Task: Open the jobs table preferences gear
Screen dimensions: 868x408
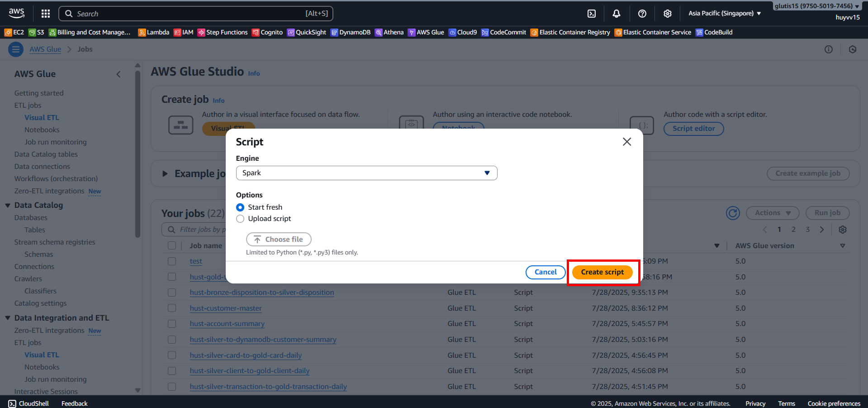Action: pyautogui.click(x=842, y=230)
